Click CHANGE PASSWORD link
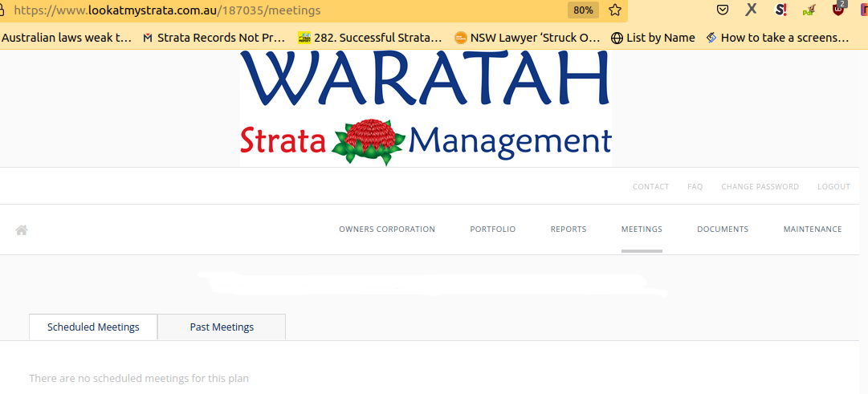 pos(760,186)
